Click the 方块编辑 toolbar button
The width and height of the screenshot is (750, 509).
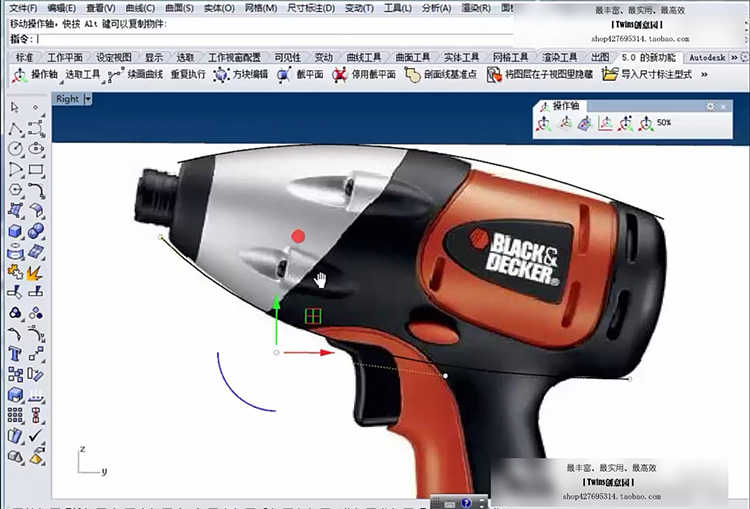tap(241, 74)
